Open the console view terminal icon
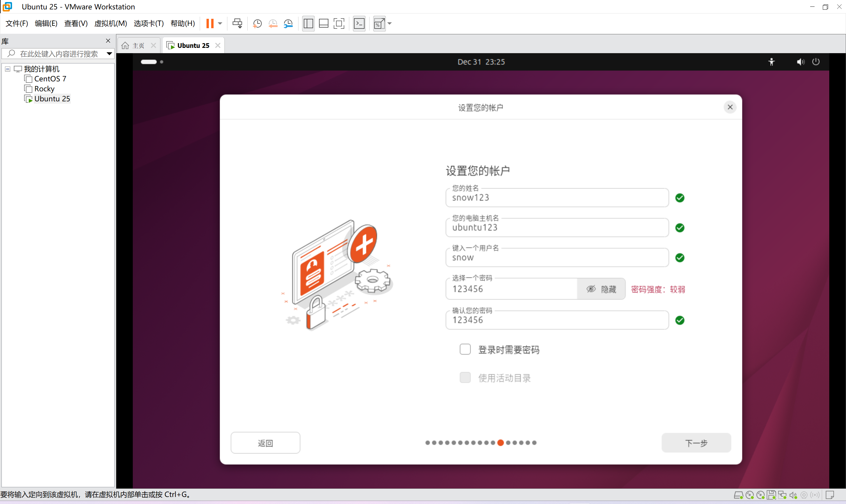 tap(359, 23)
